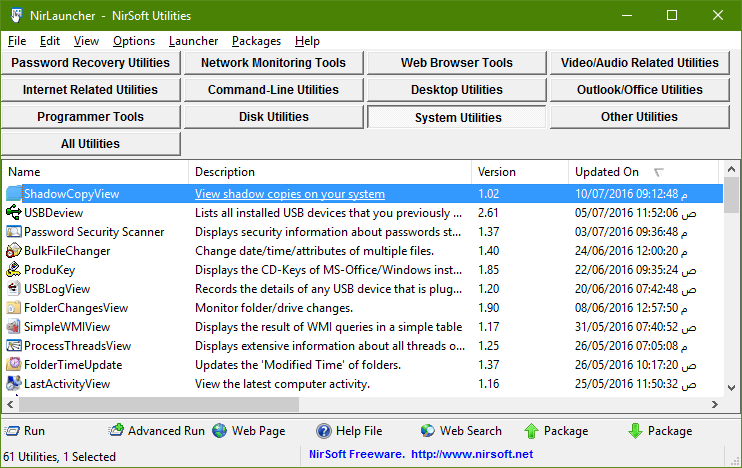Click the Run icon in bottom toolbar

[12, 431]
